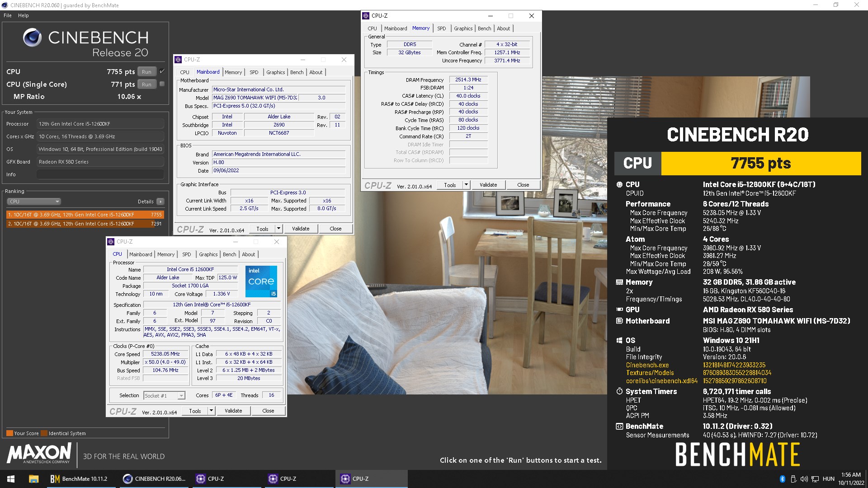Open the File menu in Cinebench
Image resolution: width=868 pixels, height=488 pixels.
click(x=8, y=15)
